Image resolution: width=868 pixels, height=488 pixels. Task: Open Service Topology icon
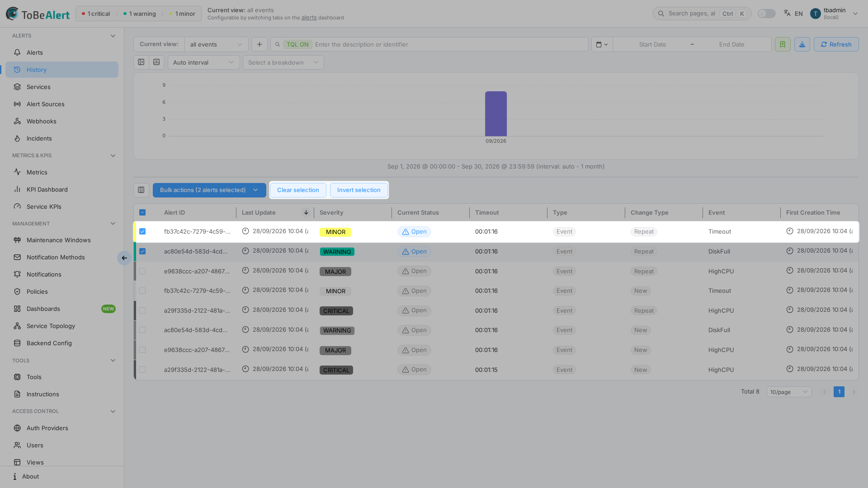pos(17,326)
